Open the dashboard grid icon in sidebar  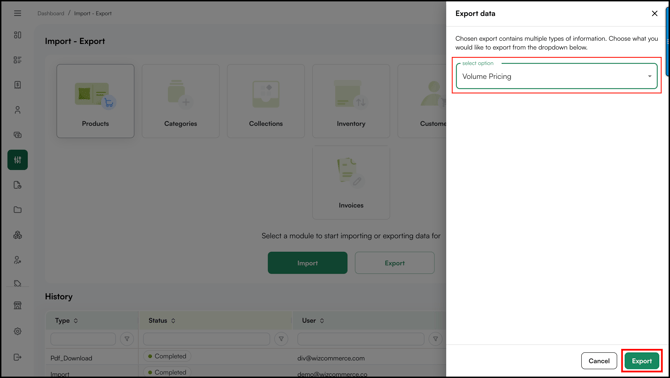[18, 35]
